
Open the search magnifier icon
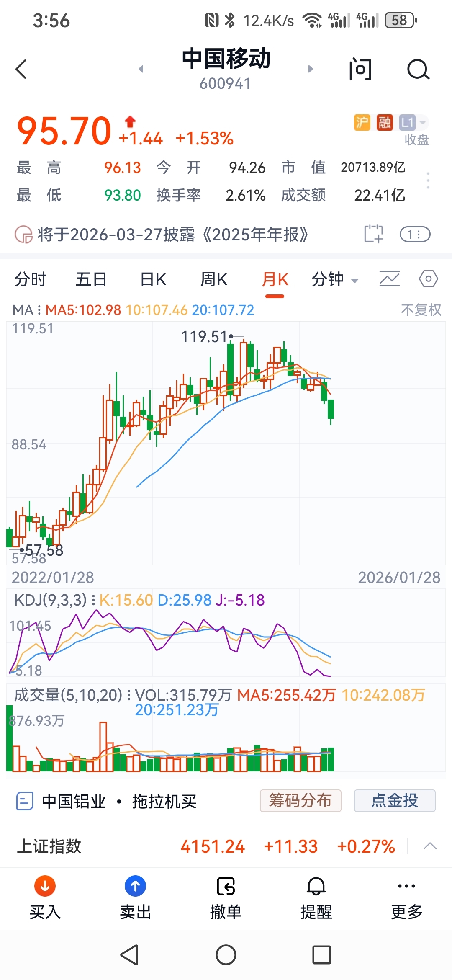pyautogui.click(x=419, y=69)
